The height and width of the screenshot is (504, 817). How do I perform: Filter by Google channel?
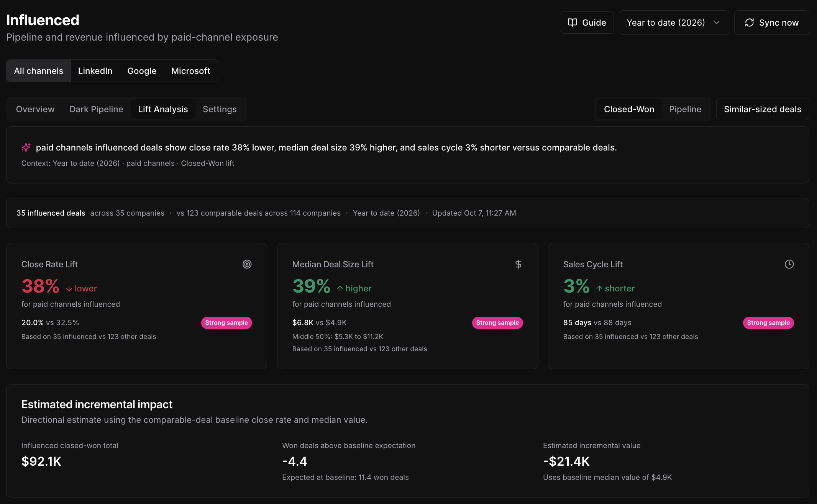click(x=142, y=71)
